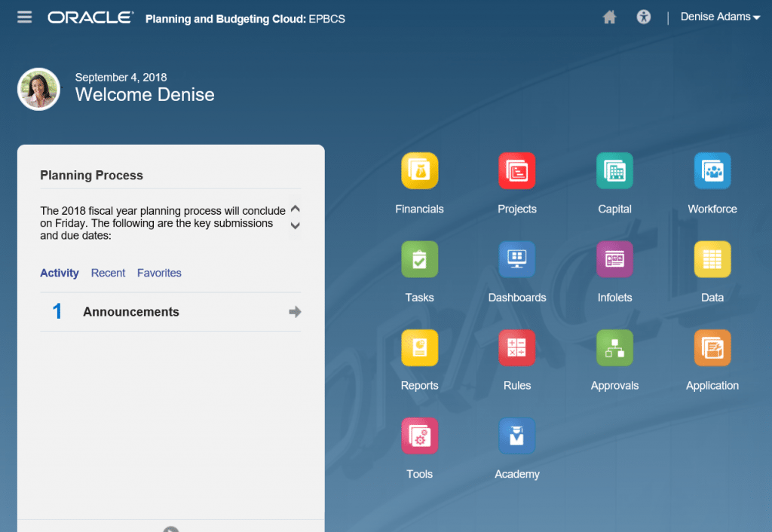Click the 'Welcome Denise' text
The width and height of the screenshot is (772, 532).
(145, 94)
